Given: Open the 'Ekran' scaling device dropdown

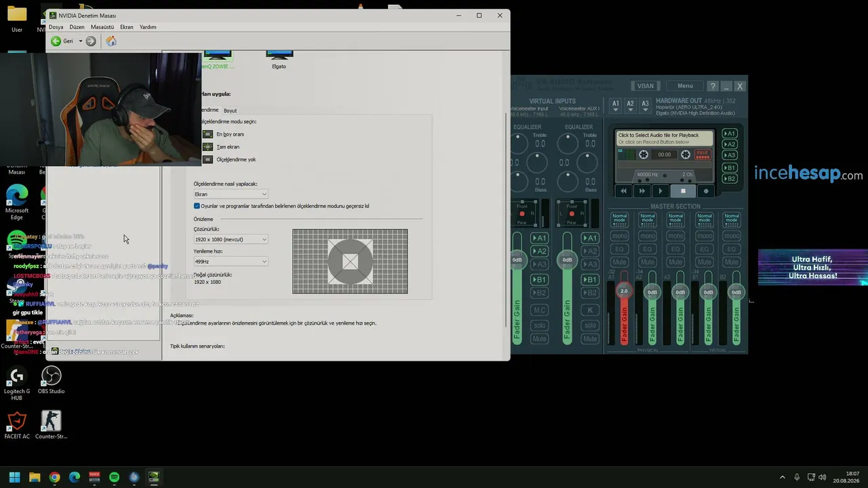Looking at the screenshot, I should (x=231, y=194).
